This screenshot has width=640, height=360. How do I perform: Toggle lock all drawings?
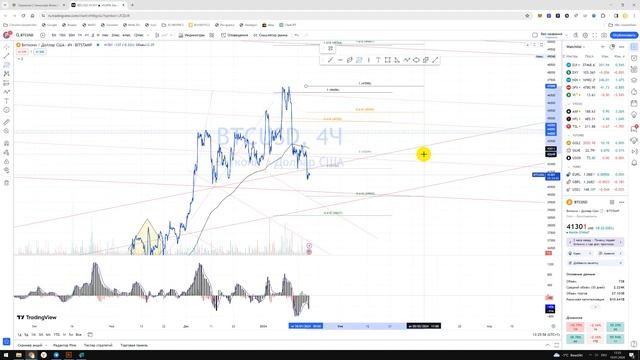tap(6, 161)
